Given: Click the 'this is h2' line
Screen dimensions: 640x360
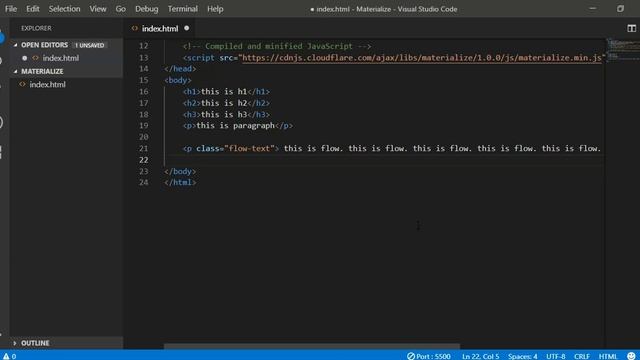Looking at the screenshot, I should click(x=226, y=103).
